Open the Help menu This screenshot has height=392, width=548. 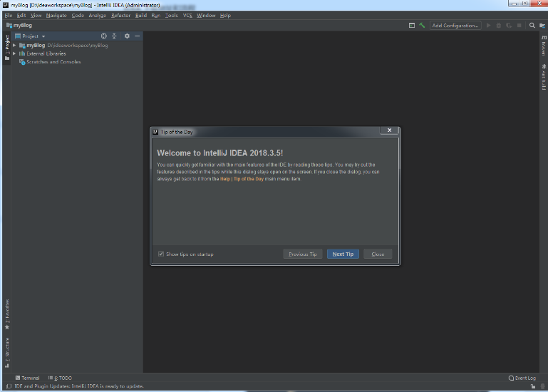[x=225, y=16]
